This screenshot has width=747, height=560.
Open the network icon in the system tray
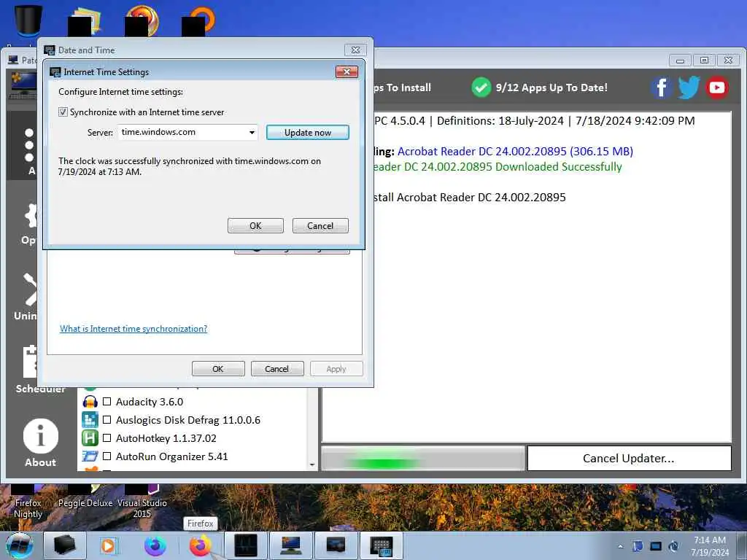pos(656,546)
